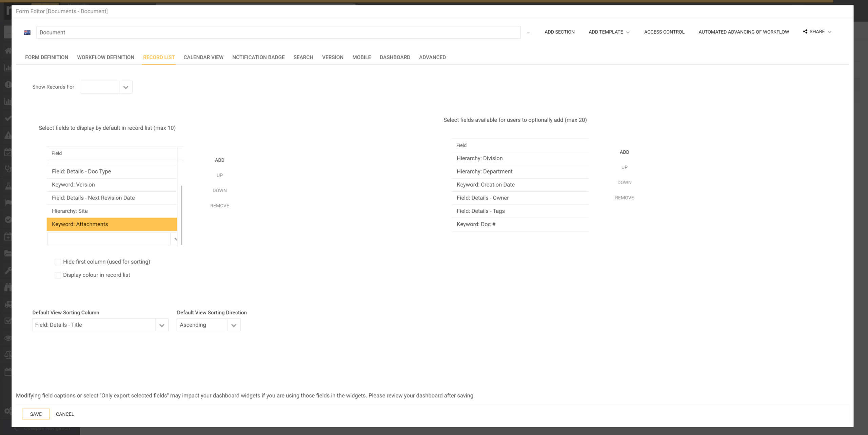The image size is (868, 435).
Task: Click the Australian flag language icon
Action: click(27, 32)
